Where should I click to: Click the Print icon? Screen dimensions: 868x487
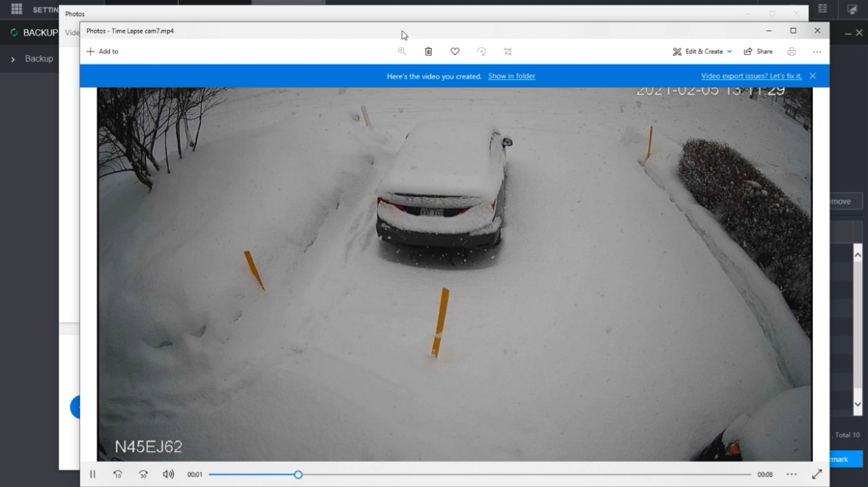[x=791, y=51]
